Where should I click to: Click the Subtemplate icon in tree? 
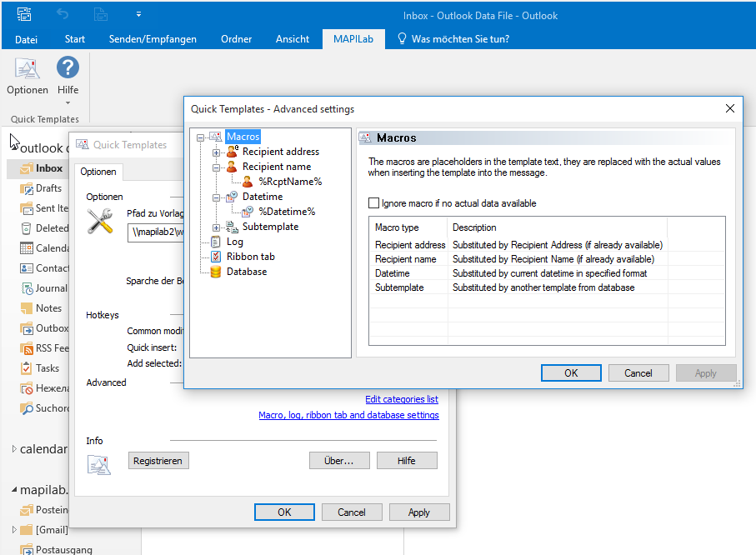point(232,227)
